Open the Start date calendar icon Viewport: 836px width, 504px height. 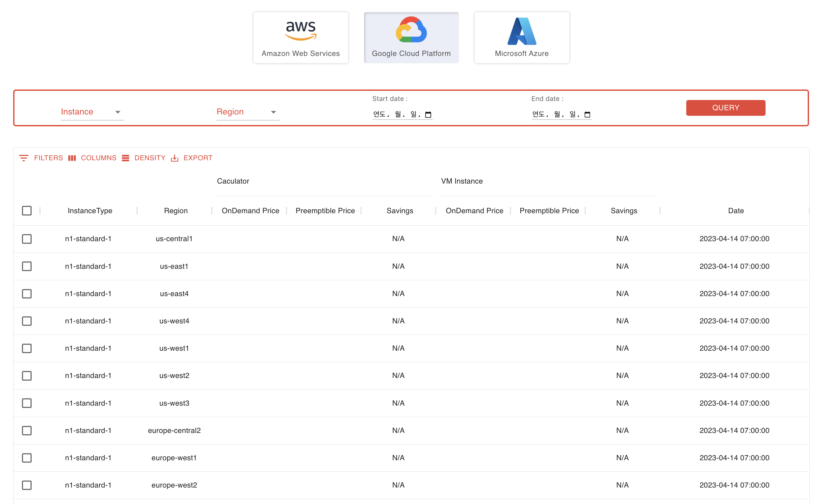tap(429, 114)
